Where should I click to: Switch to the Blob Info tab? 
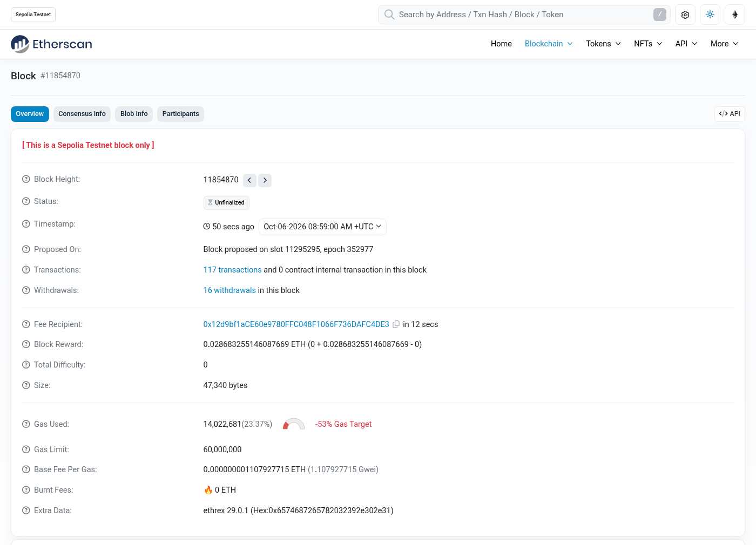tap(134, 114)
